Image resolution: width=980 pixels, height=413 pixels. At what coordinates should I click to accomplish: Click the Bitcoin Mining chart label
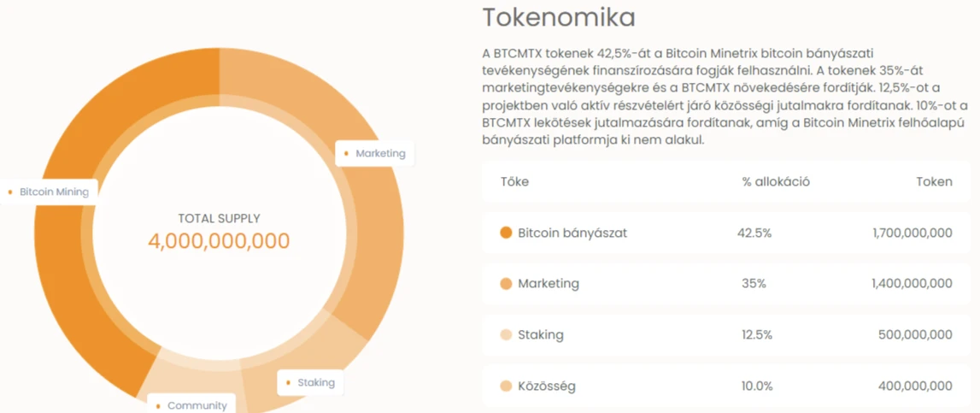48,192
